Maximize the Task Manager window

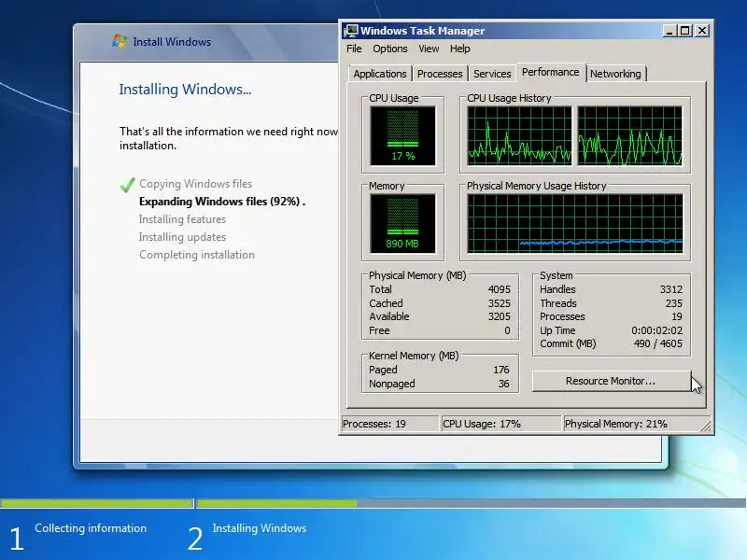coord(684,31)
